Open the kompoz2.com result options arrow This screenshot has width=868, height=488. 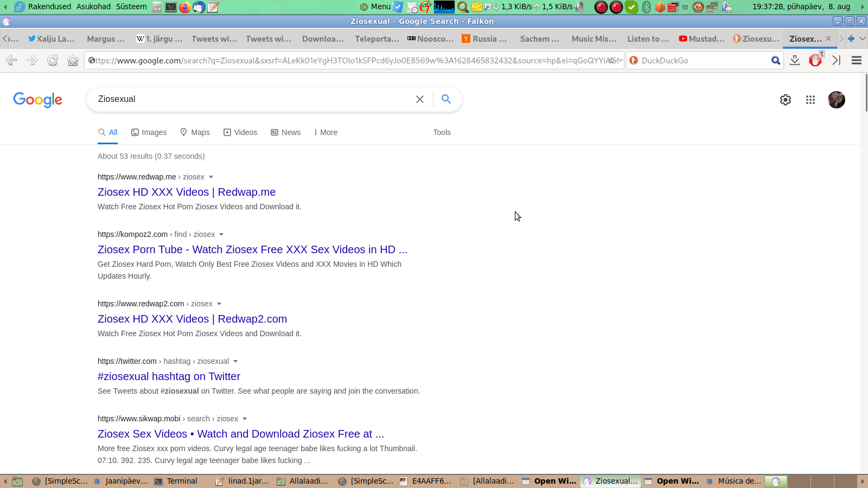tap(221, 234)
